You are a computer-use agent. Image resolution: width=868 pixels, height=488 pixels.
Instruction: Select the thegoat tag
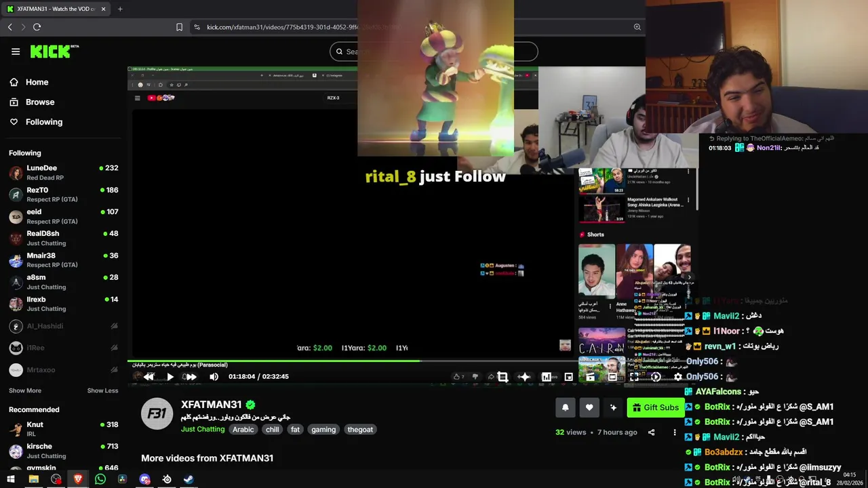tap(360, 430)
